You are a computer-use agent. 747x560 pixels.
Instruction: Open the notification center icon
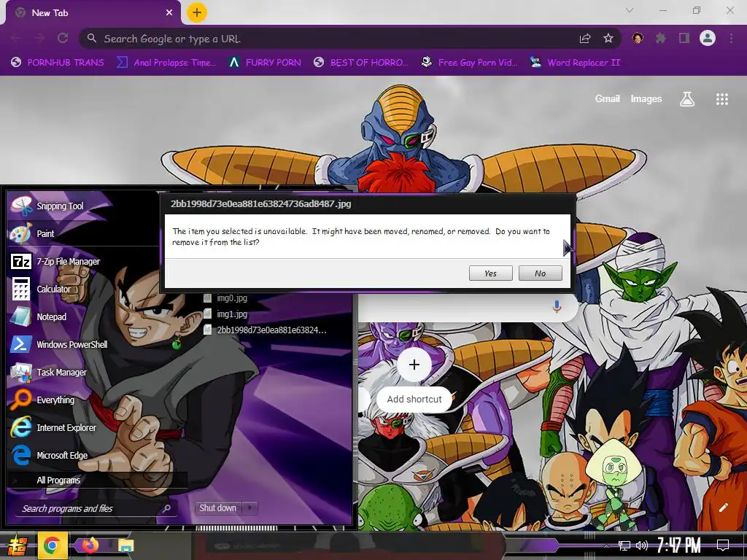coord(723,545)
